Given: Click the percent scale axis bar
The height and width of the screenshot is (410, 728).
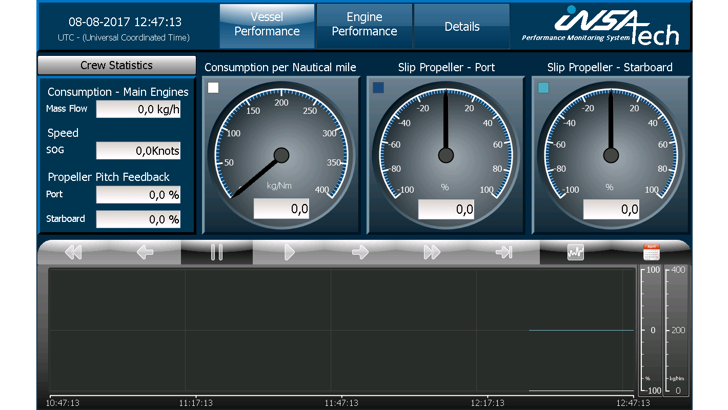Looking at the screenshot, I should 651,331.
